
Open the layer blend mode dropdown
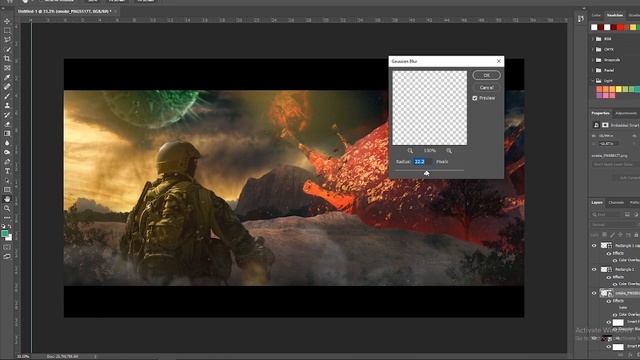click(615, 225)
